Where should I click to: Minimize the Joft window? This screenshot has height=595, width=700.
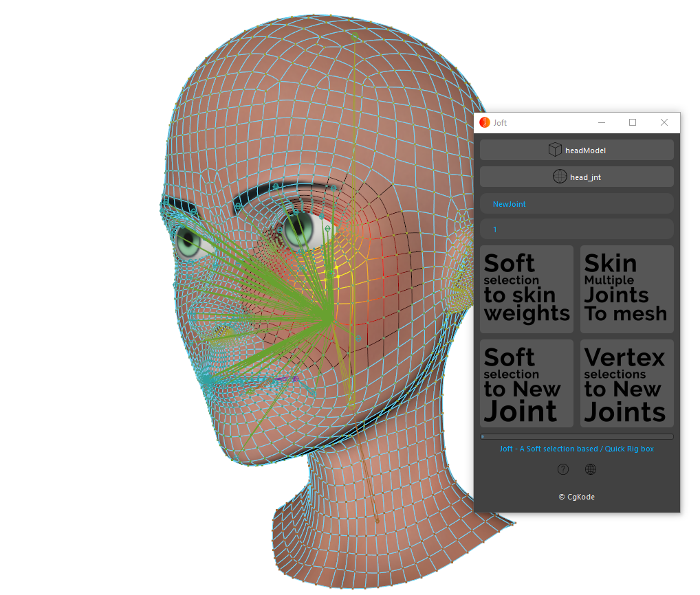coord(602,123)
